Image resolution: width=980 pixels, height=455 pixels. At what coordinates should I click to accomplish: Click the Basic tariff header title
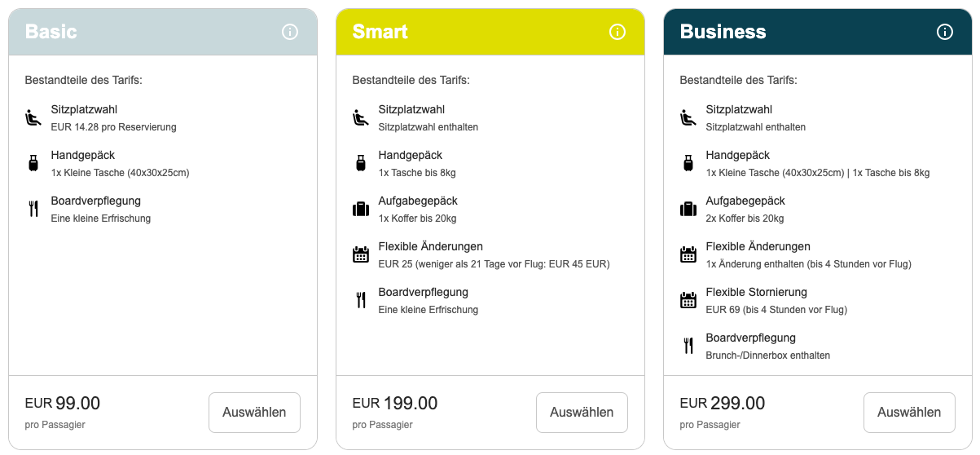point(51,32)
